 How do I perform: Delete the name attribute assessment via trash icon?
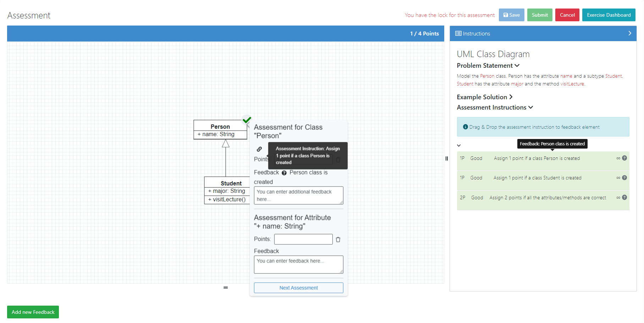pos(338,240)
